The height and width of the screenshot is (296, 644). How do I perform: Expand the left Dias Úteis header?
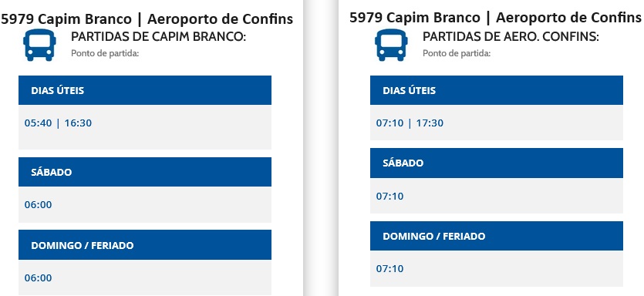point(145,90)
